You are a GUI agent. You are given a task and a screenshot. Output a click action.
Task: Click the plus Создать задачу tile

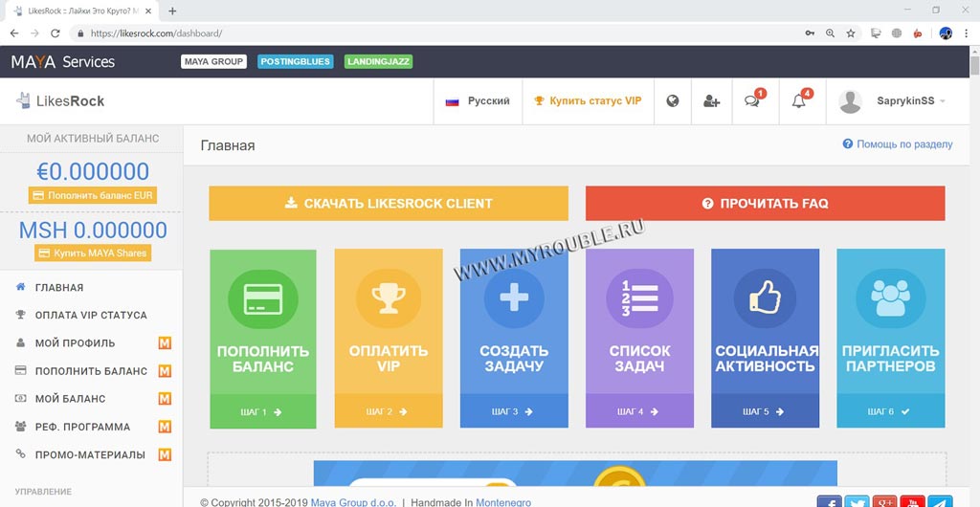pyautogui.click(x=514, y=338)
